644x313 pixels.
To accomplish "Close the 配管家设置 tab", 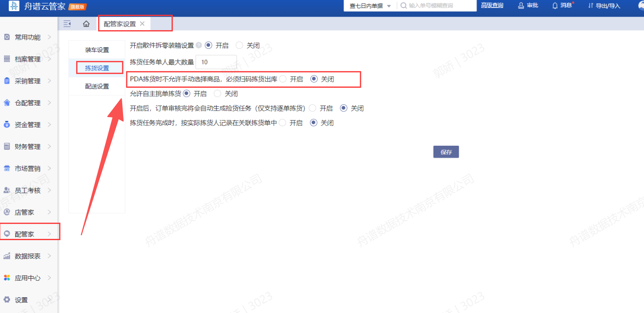I will [x=142, y=24].
